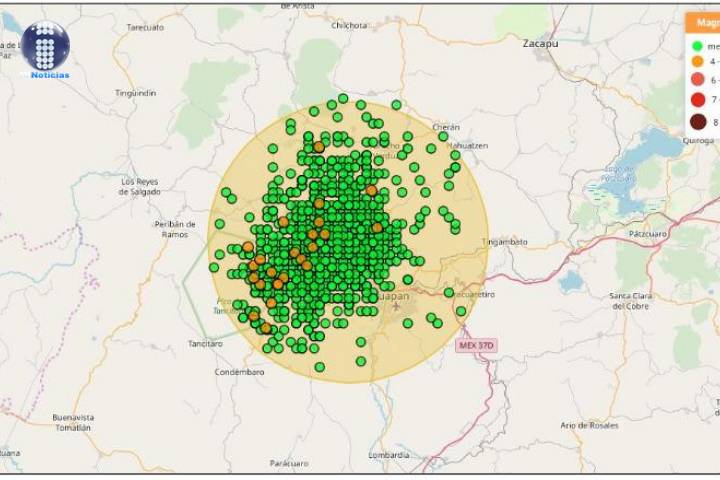Click the lowest green earthquake marker
Screen dimensions: 720x480
(319, 367)
